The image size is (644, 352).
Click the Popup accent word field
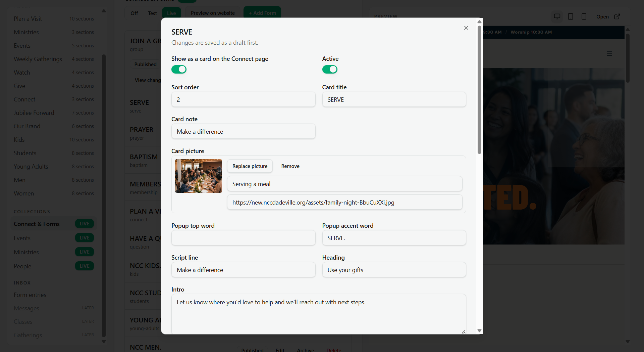coord(394,238)
